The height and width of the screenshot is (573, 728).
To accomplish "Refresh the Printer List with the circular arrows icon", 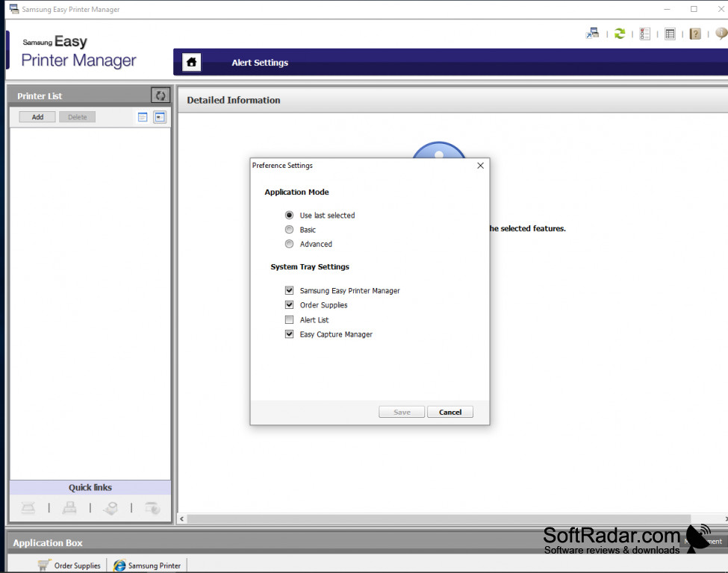I will coord(161,95).
